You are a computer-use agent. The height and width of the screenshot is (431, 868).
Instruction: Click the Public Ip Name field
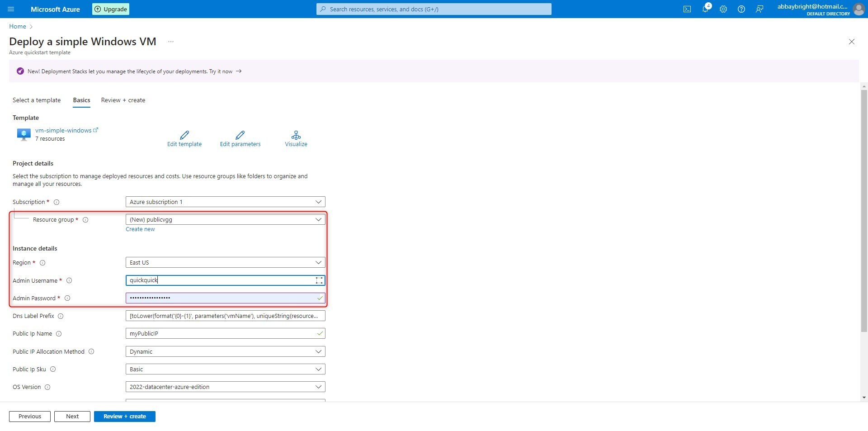pos(225,333)
